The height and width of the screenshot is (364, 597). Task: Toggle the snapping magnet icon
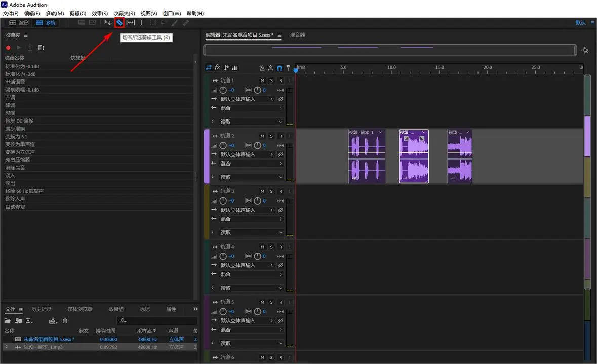280,68
